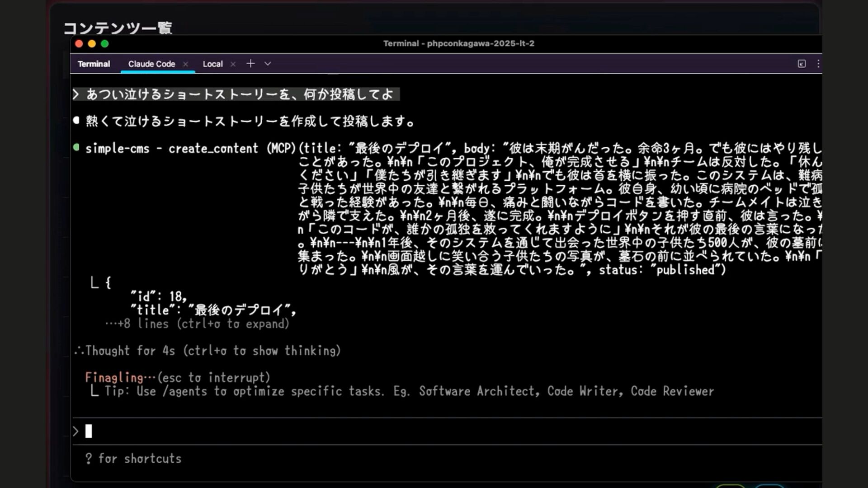868x488 pixels.
Task: Add a new terminal tab with plus icon
Action: tap(250, 64)
